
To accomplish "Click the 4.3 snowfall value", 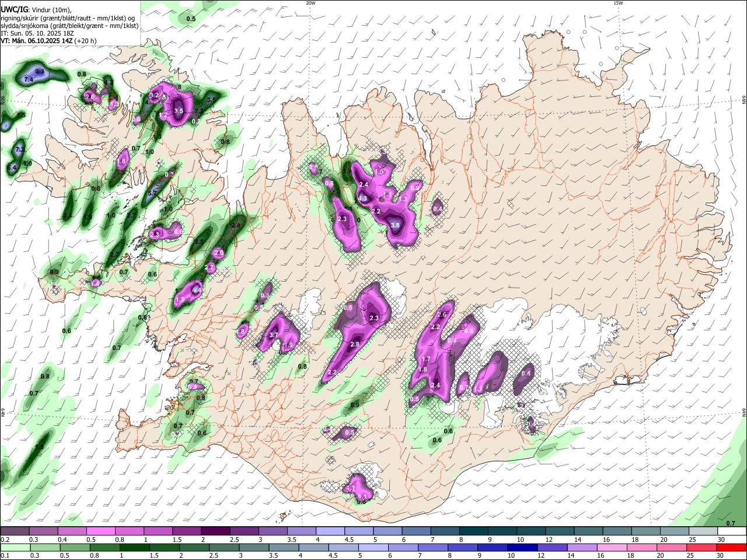I will click(362, 198).
